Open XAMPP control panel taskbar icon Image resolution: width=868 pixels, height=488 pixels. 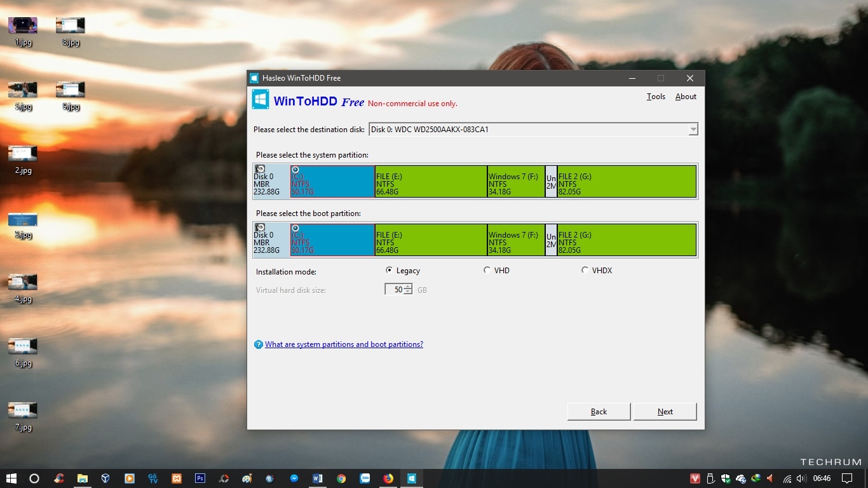pos(177,478)
